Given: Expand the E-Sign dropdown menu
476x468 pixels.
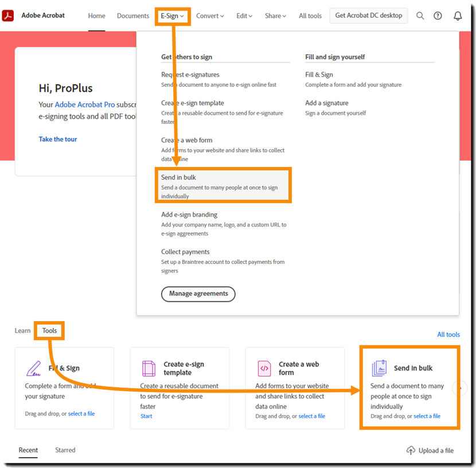Looking at the screenshot, I should pos(172,16).
